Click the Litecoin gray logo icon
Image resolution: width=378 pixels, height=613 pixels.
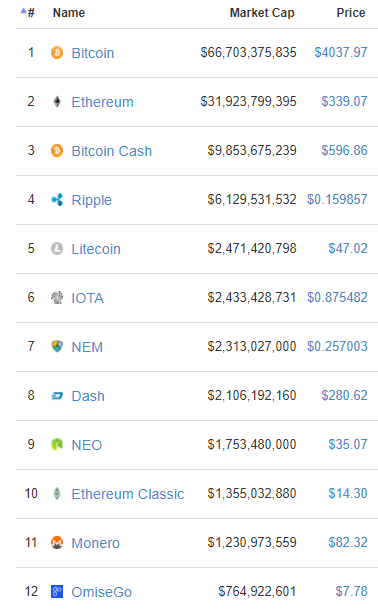click(x=57, y=249)
